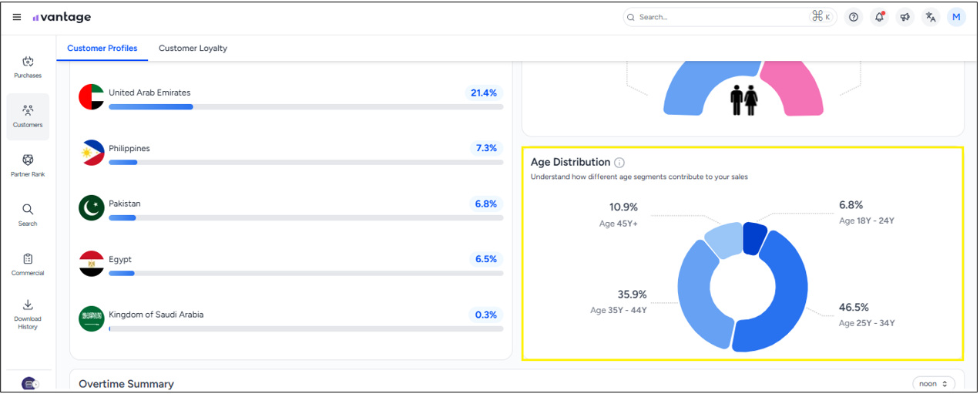The width and height of the screenshot is (980, 394).
Task: Open Purchases in the sidebar
Action: point(28,67)
